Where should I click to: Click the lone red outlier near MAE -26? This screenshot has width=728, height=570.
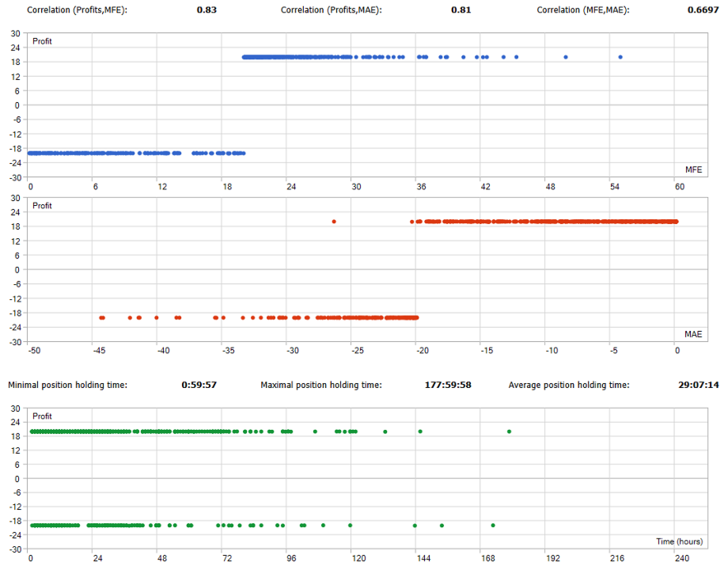pyautogui.click(x=334, y=222)
